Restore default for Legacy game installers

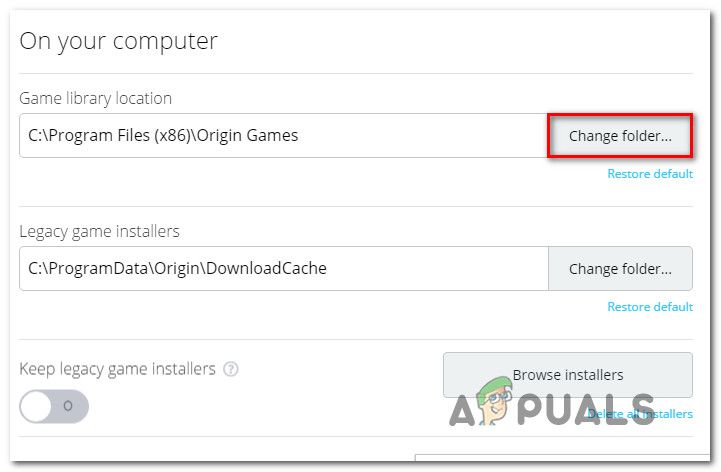tap(650, 307)
